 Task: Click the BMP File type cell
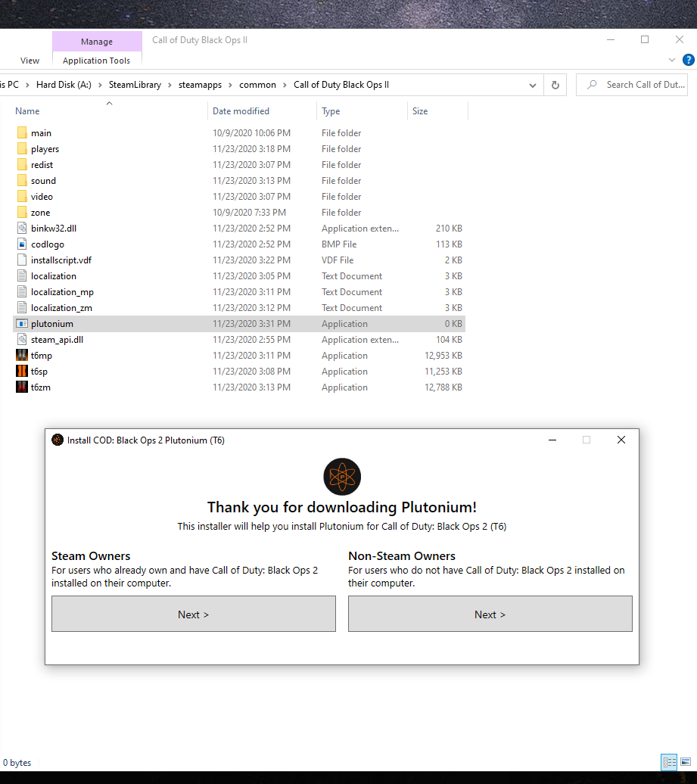339,244
